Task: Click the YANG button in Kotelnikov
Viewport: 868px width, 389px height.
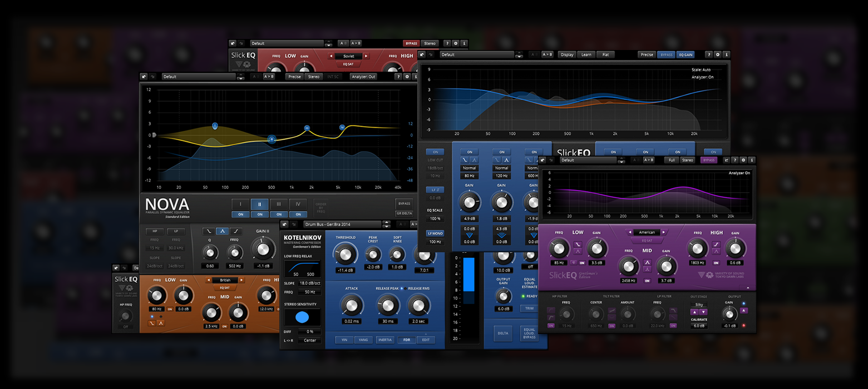Action: tap(363, 340)
